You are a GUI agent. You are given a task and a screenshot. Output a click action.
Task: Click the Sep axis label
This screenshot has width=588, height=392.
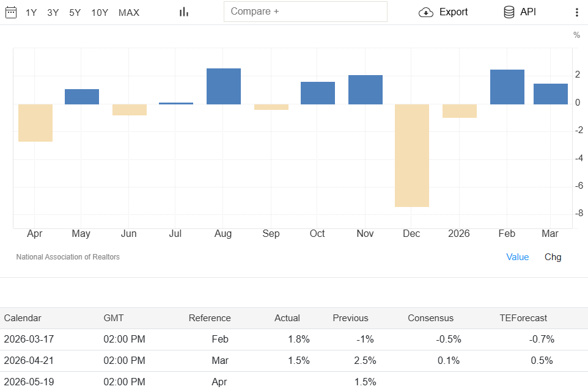pos(271,234)
